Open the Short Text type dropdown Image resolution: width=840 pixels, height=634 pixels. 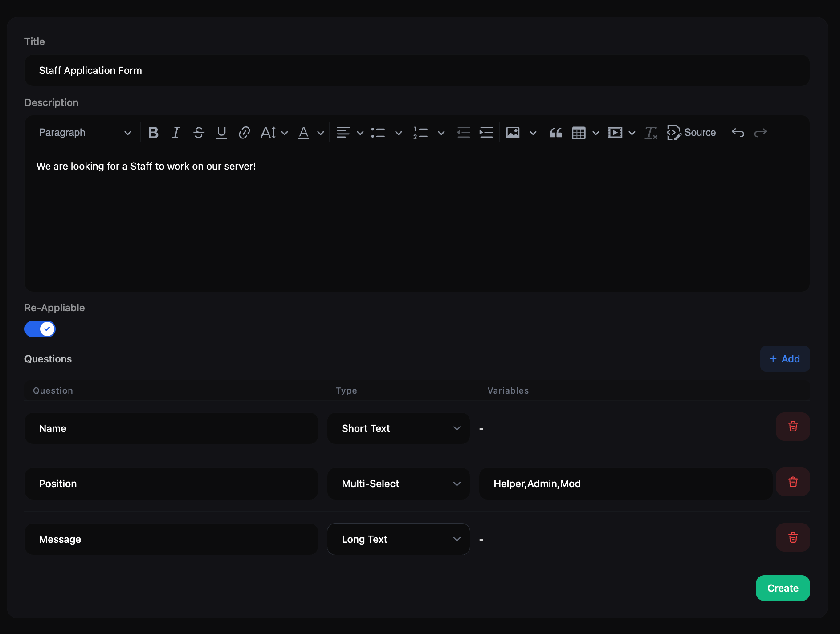pos(399,428)
